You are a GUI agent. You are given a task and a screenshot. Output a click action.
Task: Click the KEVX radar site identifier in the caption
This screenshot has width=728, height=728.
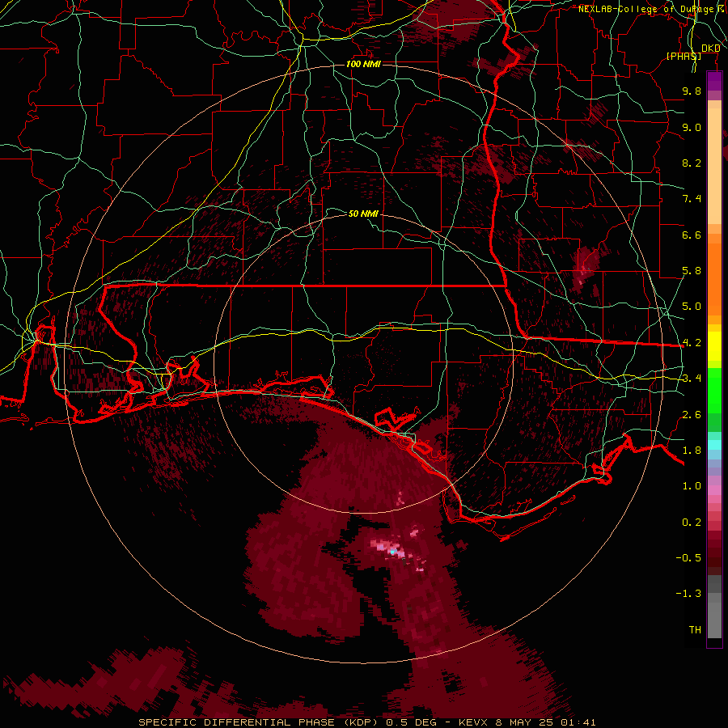tap(472, 722)
